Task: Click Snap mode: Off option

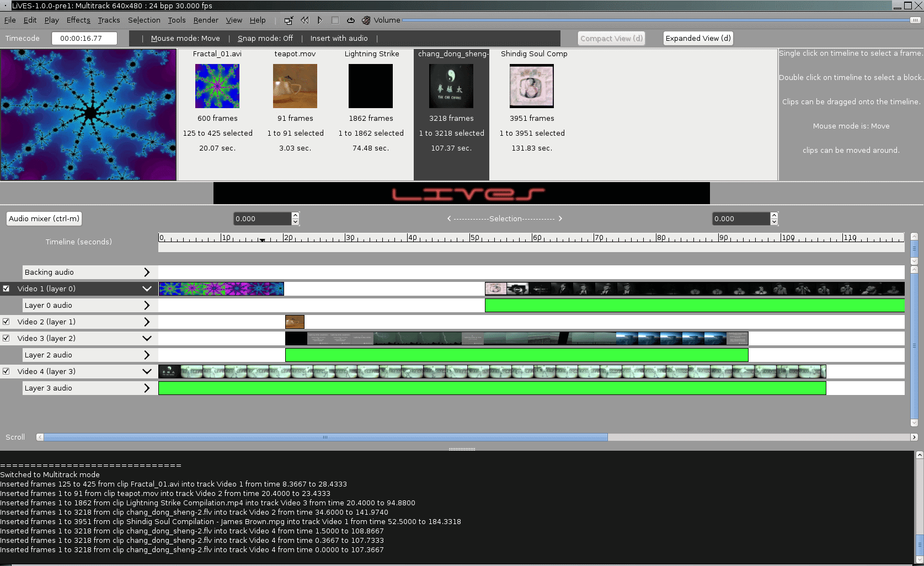Action: coord(265,39)
